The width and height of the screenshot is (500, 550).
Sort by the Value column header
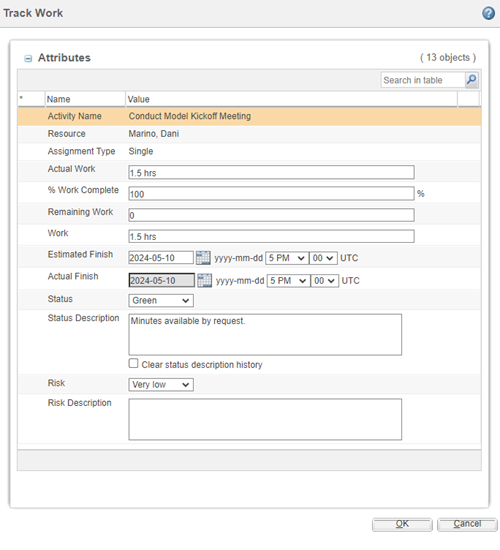point(291,99)
